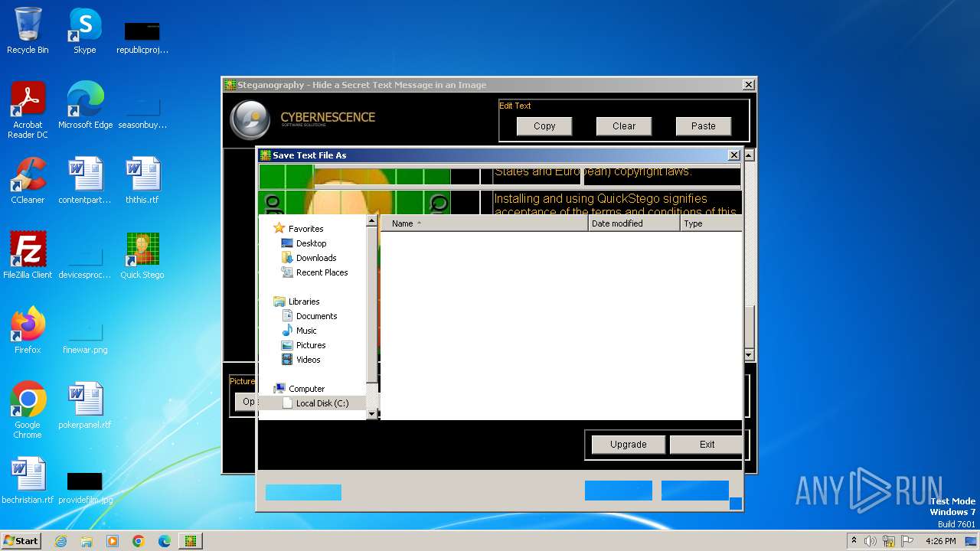Click Copy in Edit Text group
Image resolution: width=980 pixels, height=551 pixels.
[x=544, y=126]
